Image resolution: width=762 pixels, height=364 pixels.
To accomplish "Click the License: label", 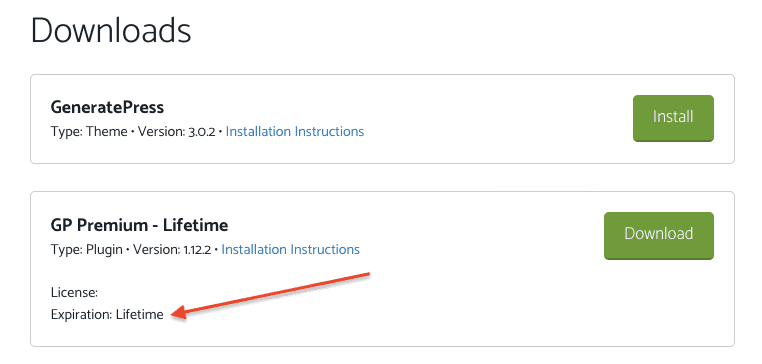I will [74, 293].
